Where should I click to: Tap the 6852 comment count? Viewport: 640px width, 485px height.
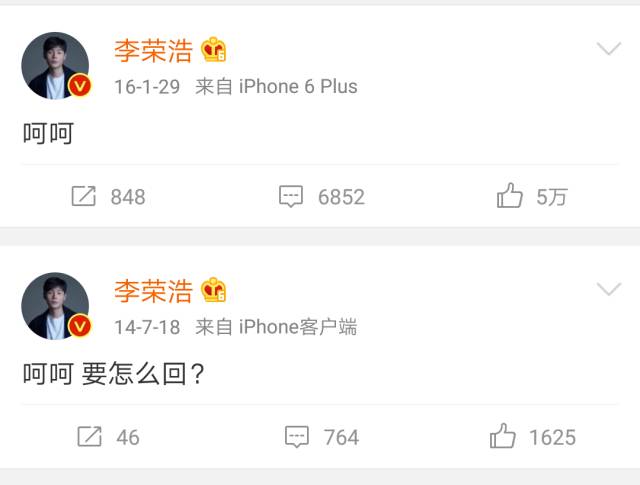(x=341, y=197)
